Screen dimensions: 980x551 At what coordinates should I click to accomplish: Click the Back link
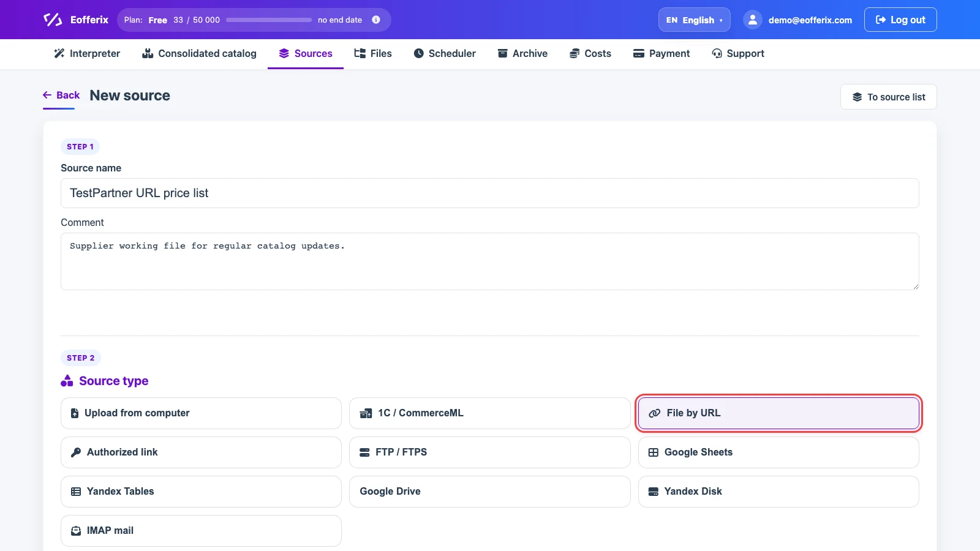pyautogui.click(x=61, y=95)
